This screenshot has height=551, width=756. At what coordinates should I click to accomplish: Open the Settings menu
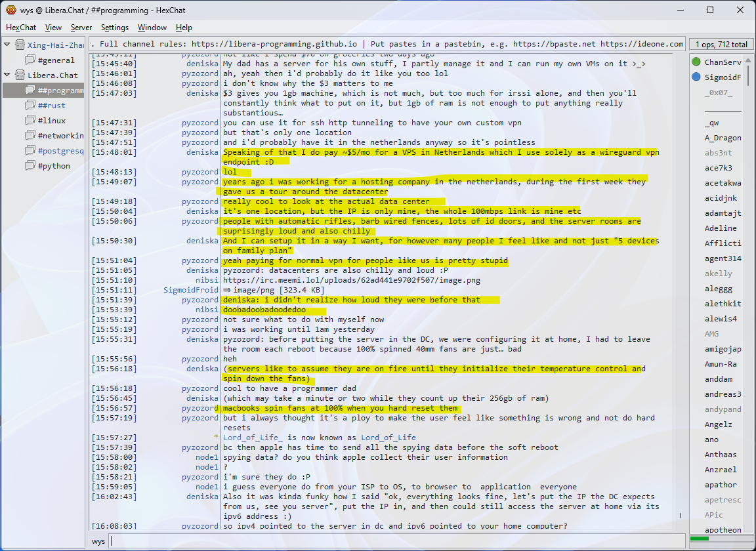(115, 28)
